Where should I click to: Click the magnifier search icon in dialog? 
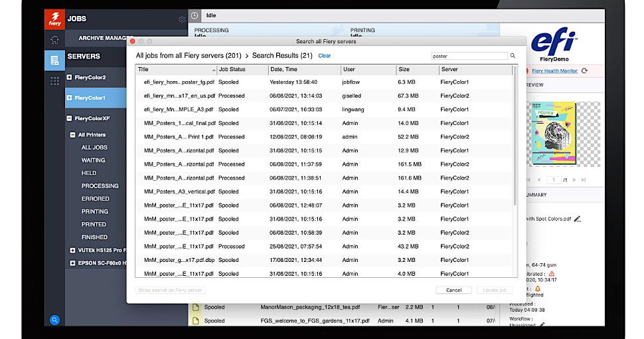(513, 56)
